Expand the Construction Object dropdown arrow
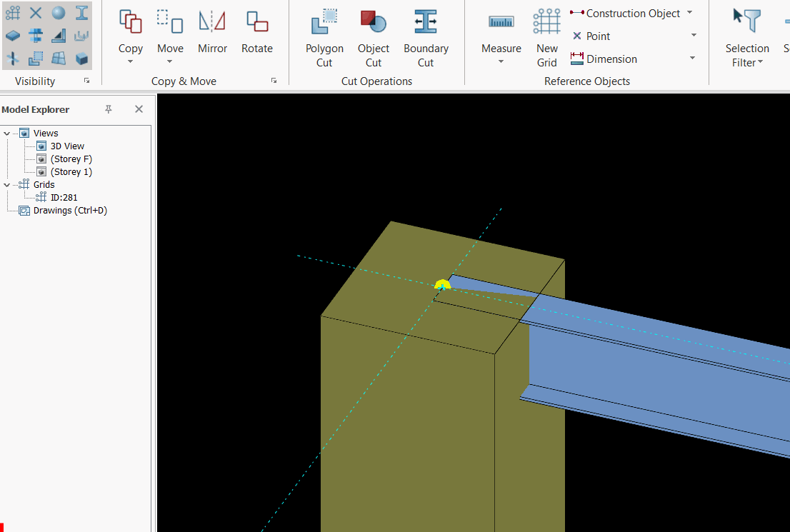This screenshot has height=532, width=790. point(689,13)
